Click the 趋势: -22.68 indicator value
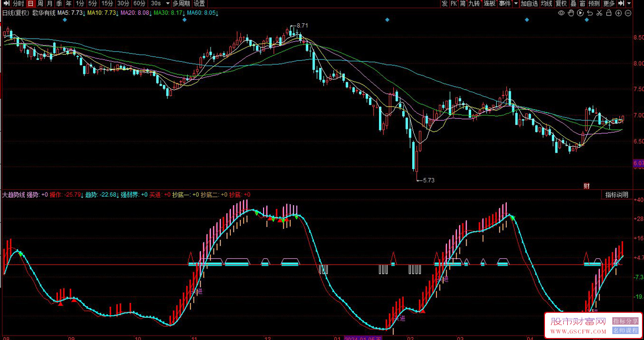644x340 pixels. point(102,195)
